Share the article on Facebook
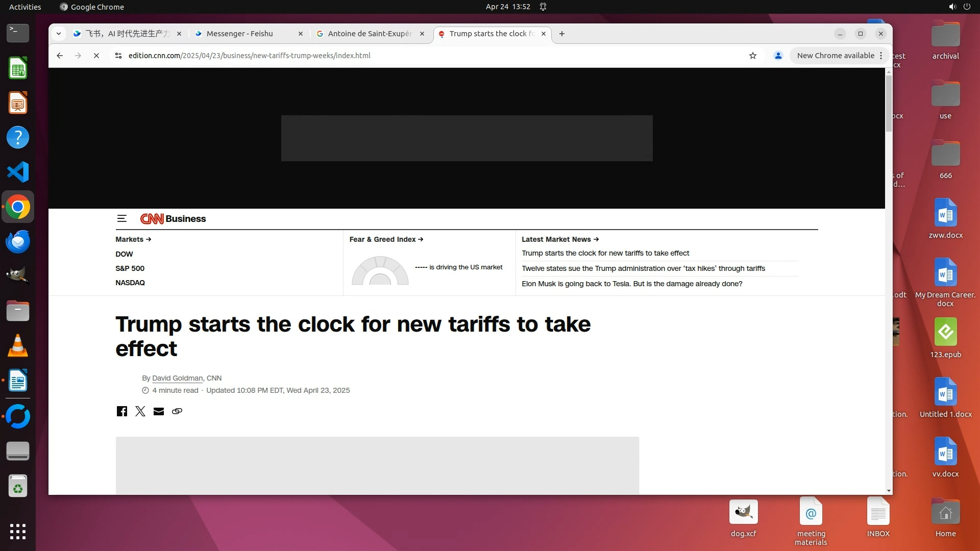The height and width of the screenshot is (551, 980). pos(121,411)
